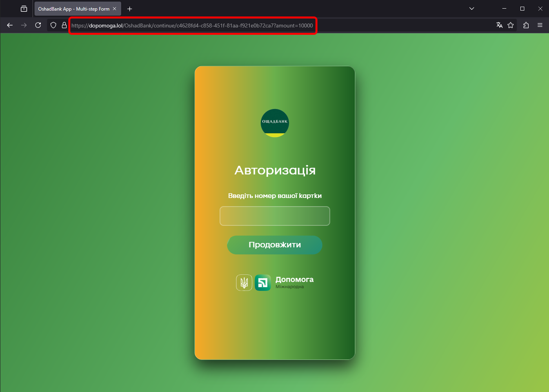Reload the current page

pyautogui.click(x=38, y=25)
